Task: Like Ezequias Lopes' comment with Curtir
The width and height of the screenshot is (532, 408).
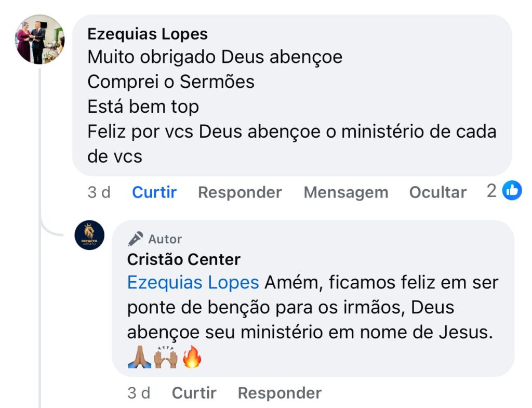Action: [154, 192]
